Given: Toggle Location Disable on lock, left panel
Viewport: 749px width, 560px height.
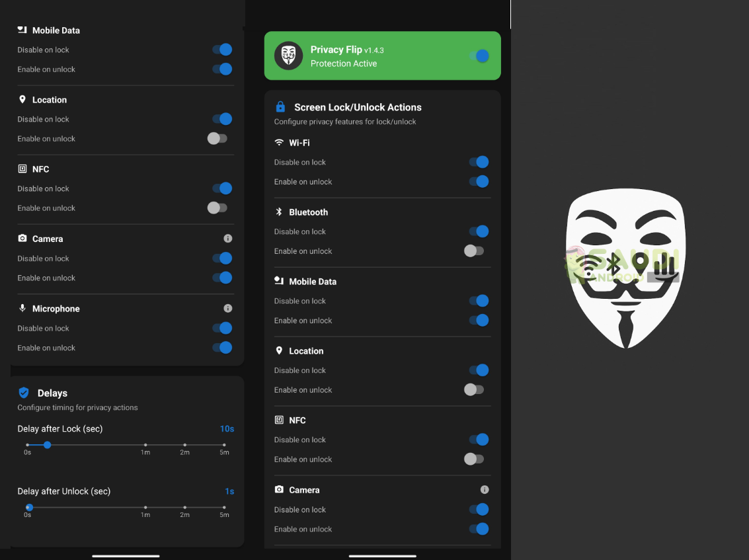Looking at the screenshot, I should (223, 119).
